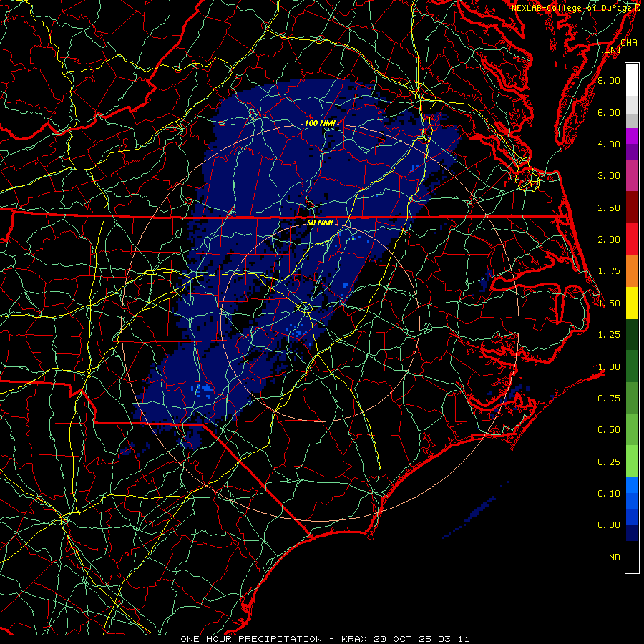
Task: Click the 50 NMI range ring label
Action: click(320, 223)
